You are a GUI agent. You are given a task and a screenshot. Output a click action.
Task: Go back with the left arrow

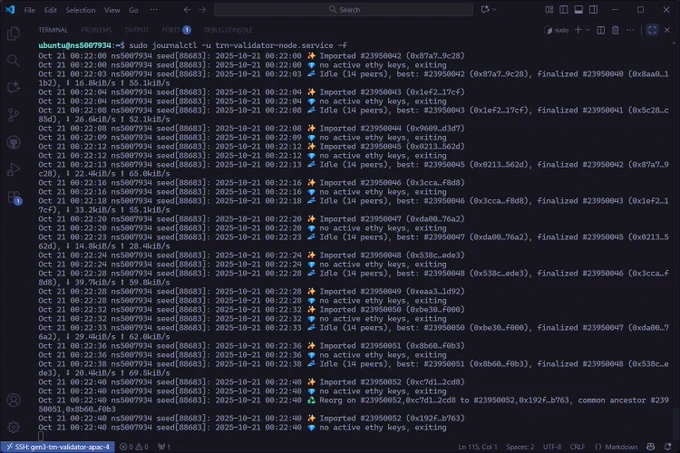point(187,10)
